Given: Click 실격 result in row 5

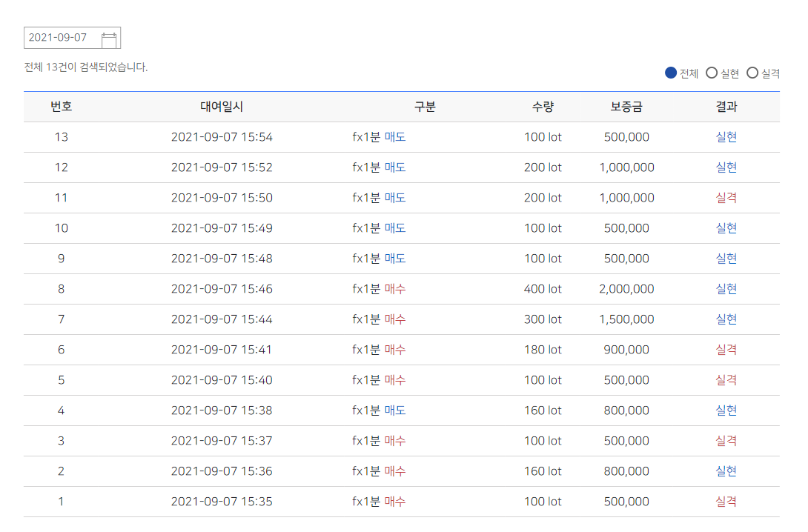Looking at the screenshot, I should coord(726,380).
